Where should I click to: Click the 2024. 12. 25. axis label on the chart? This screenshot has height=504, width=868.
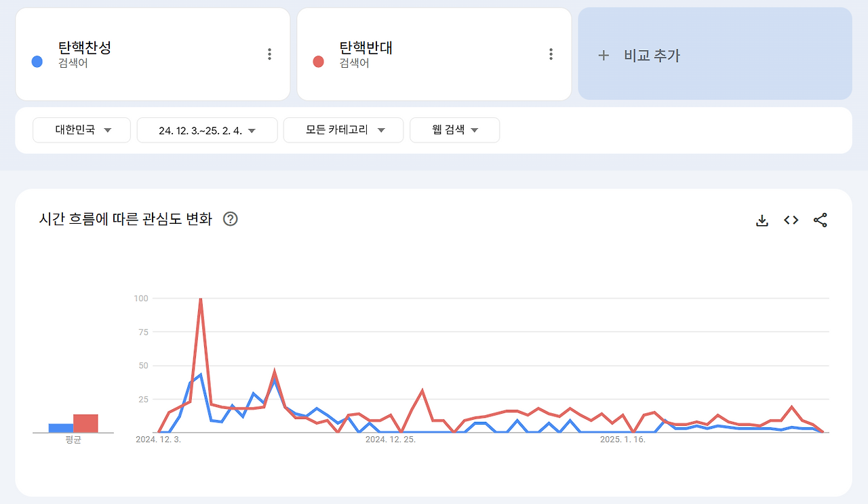391,439
